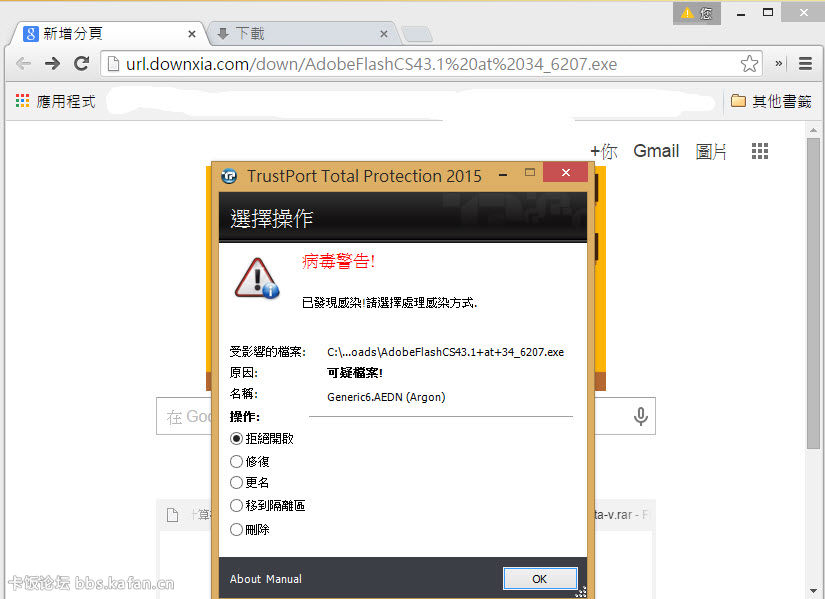
Task: Select the 拒絕開啟 radio option
Action: tap(236, 438)
